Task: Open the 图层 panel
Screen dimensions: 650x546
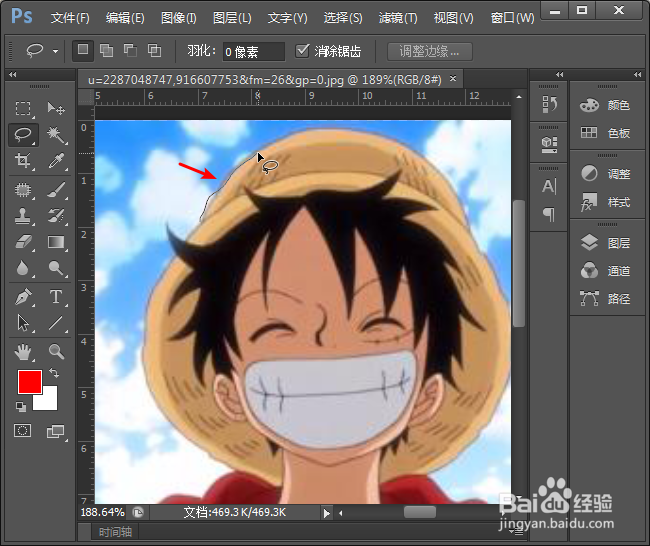Action: point(606,243)
